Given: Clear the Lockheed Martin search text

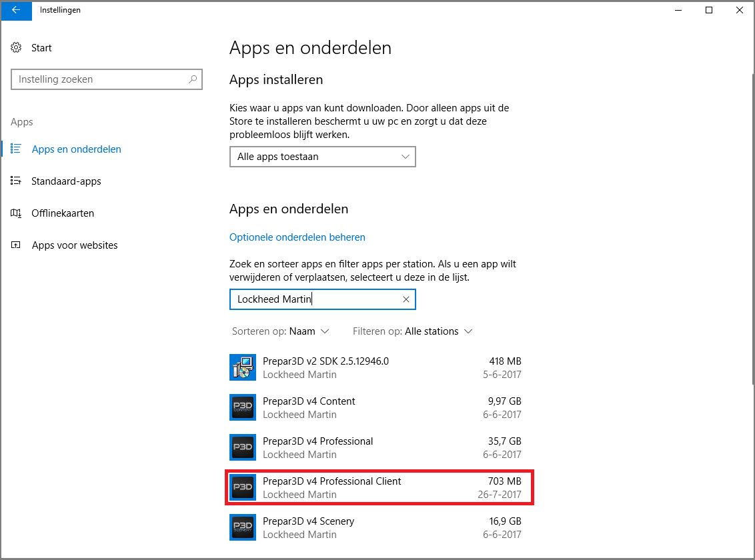Looking at the screenshot, I should coord(406,299).
